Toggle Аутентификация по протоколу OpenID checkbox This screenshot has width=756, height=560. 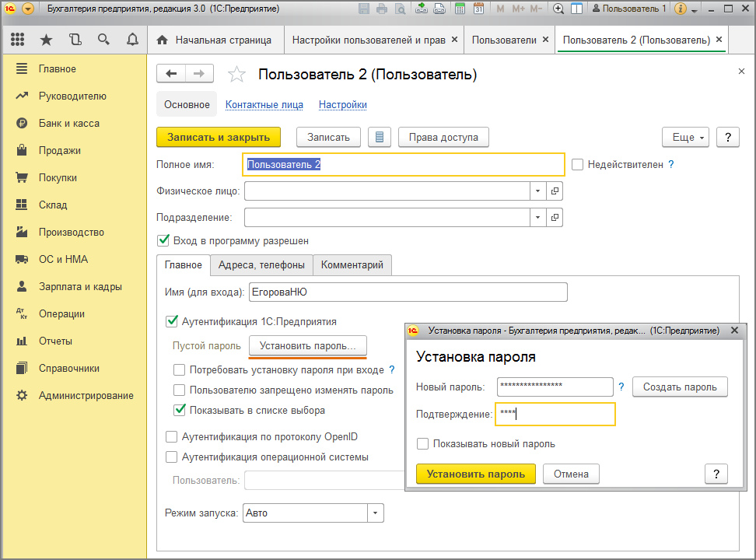[171, 437]
